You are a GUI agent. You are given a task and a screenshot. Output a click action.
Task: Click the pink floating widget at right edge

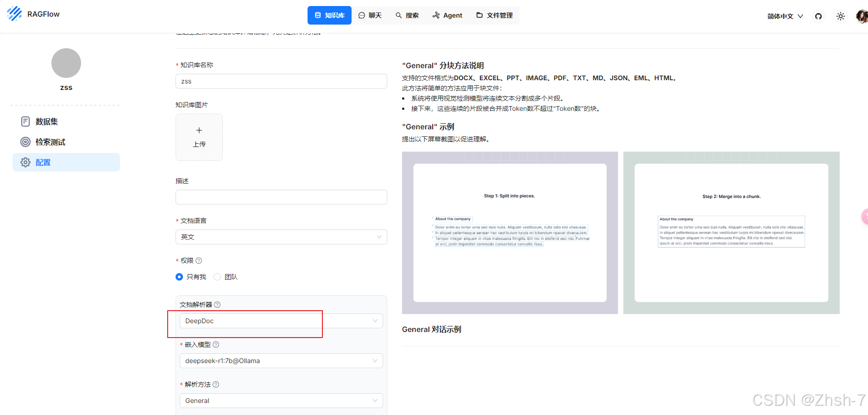(x=864, y=217)
